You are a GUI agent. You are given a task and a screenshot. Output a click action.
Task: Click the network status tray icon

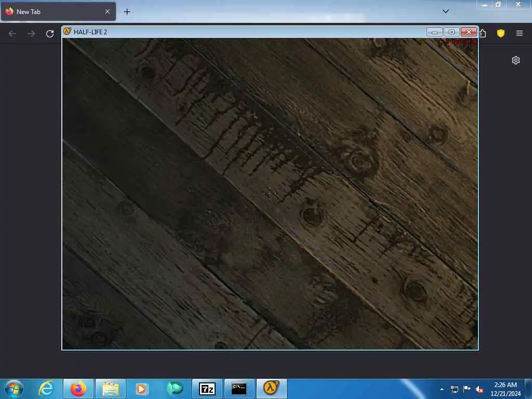454,389
